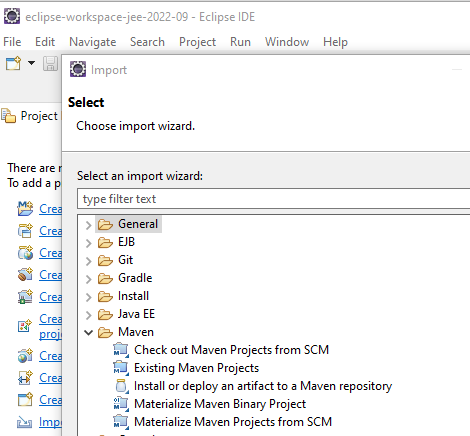Image resolution: width=470 pixels, height=436 pixels.
Task: Open the Navigate menu
Action: (x=93, y=42)
